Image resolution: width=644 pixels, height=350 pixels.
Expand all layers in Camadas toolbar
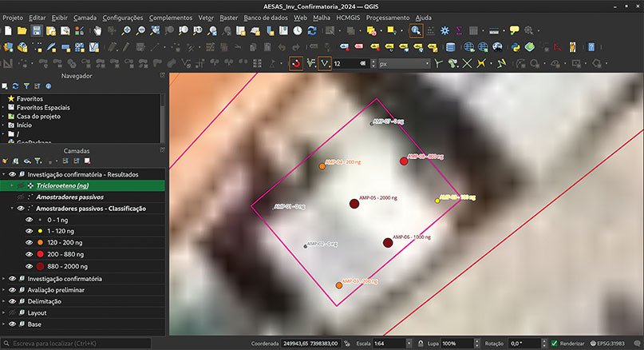pos(65,161)
